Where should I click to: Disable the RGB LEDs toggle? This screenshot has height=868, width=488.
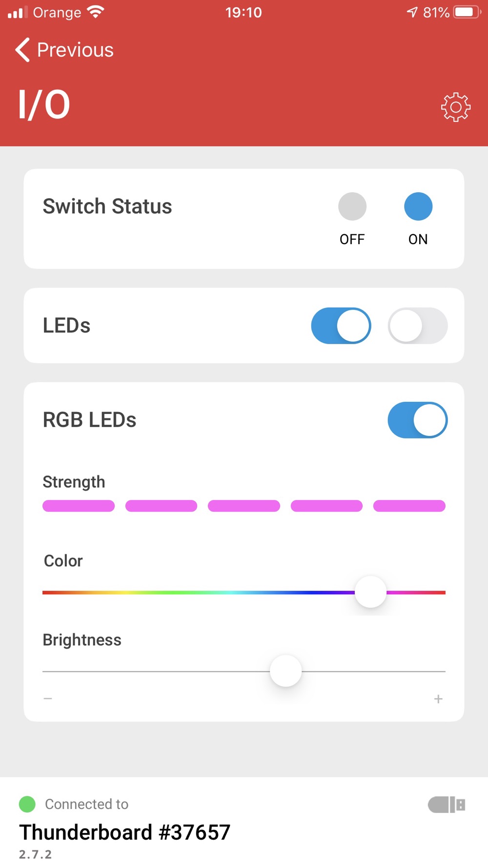coord(418,420)
